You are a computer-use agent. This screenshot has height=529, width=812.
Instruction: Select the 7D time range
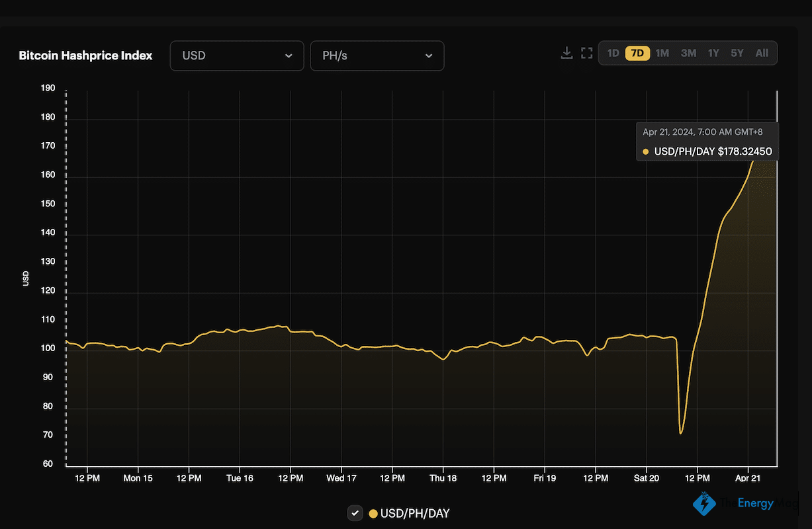click(x=637, y=53)
